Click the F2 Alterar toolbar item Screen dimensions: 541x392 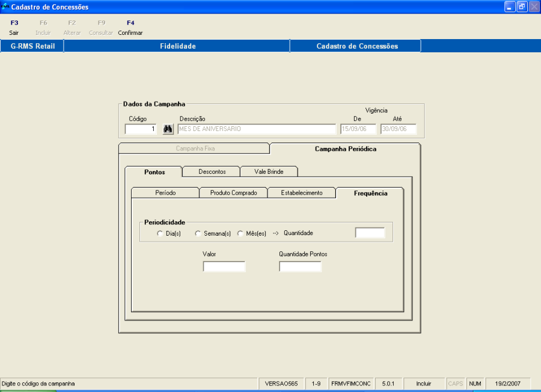coord(72,28)
